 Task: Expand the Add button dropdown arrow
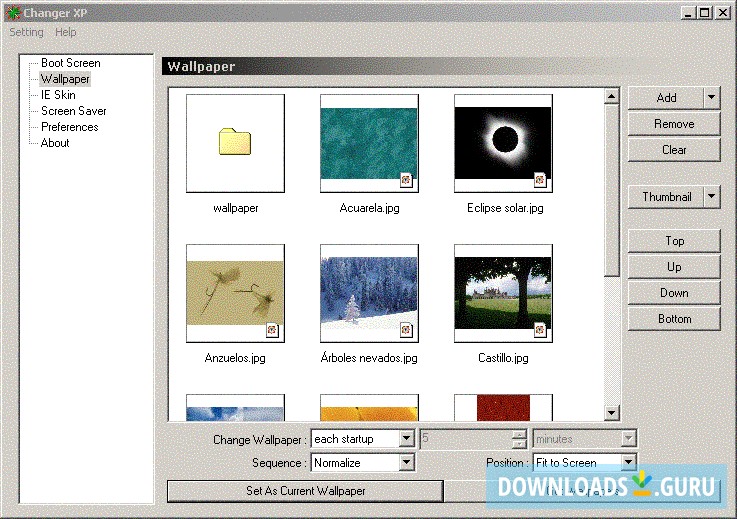(x=712, y=98)
